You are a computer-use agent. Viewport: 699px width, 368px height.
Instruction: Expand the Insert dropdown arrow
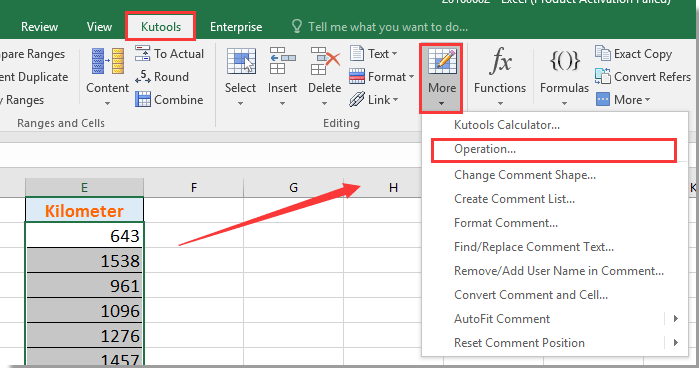(x=282, y=103)
